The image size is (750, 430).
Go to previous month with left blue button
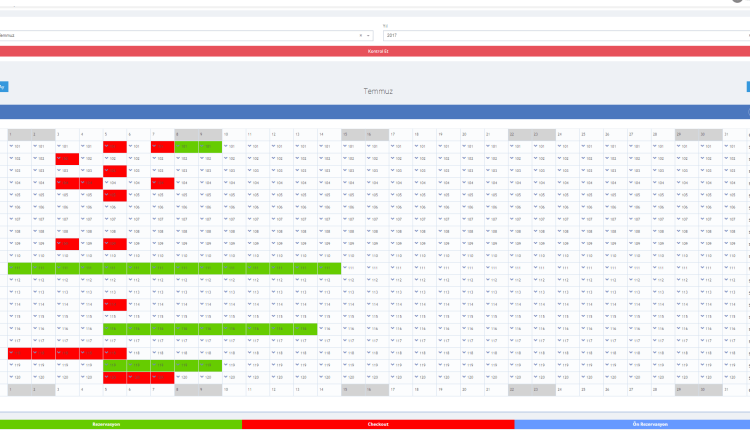3,87
